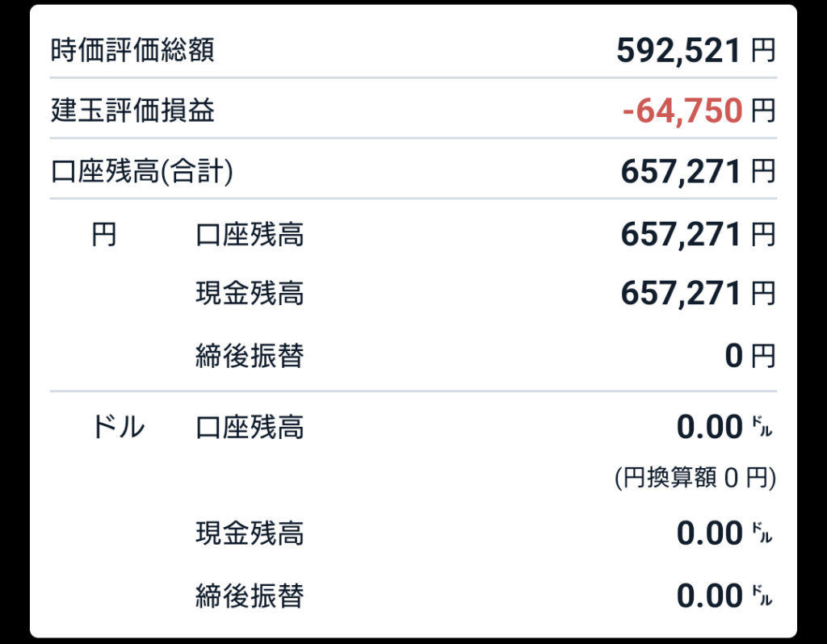The image size is (827, 644).
Task: Select the red -64,750 円 loss value
Action: pyautogui.click(x=698, y=111)
